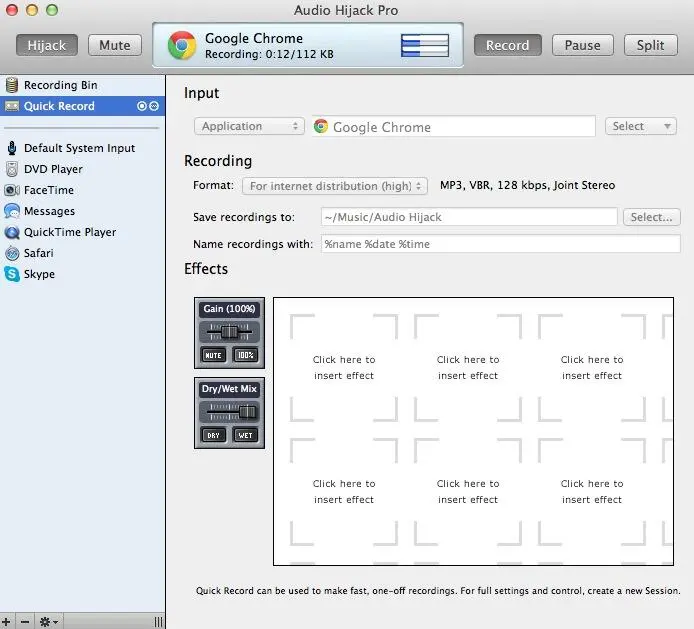Click the Name recordings with field
694x629 pixels.
[x=501, y=244]
